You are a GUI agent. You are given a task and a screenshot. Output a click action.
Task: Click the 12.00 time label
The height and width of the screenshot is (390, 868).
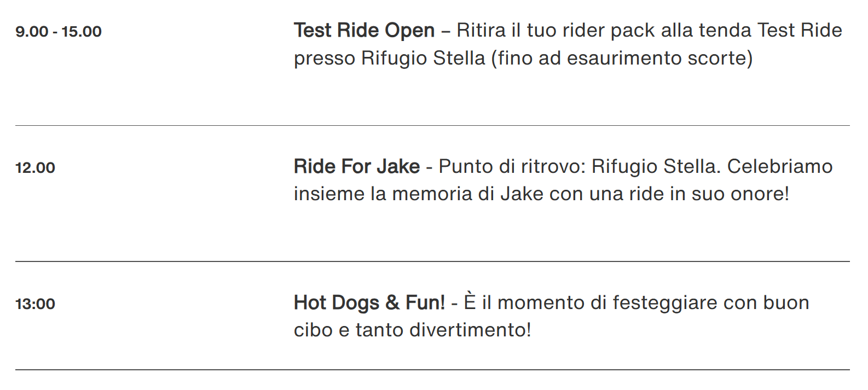36,168
